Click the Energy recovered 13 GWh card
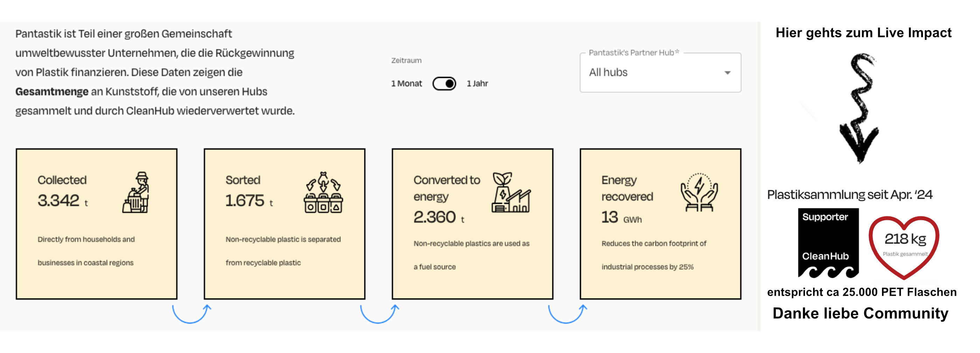This screenshot has width=980, height=353. (660, 223)
